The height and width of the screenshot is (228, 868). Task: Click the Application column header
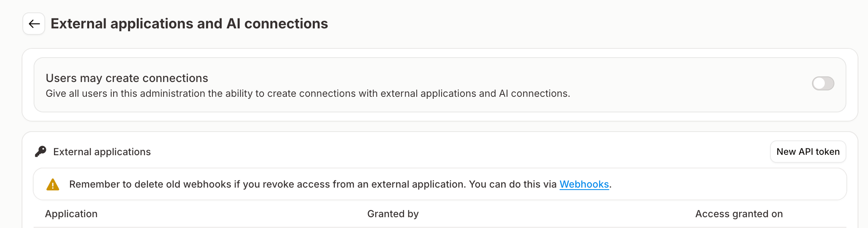point(71,214)
